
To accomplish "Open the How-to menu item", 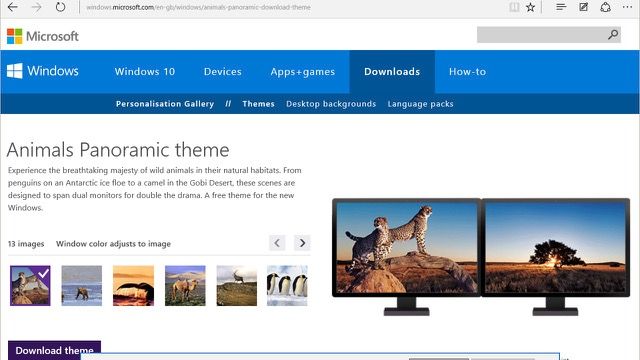I will 467,71.
